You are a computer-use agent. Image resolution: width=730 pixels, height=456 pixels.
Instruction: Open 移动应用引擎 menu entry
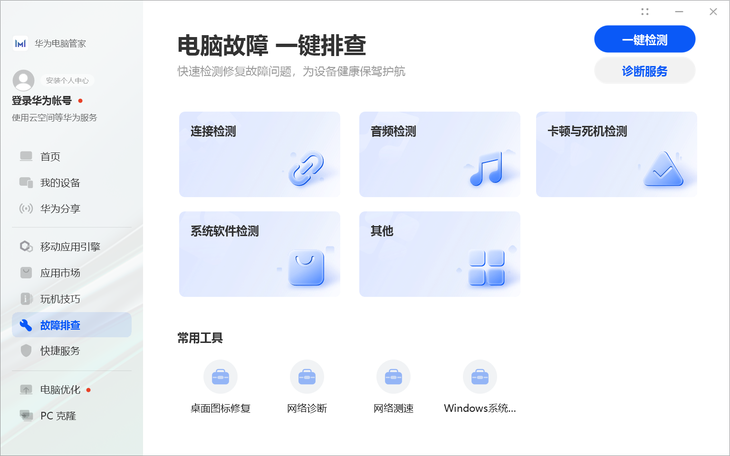(x=70, y=247)
